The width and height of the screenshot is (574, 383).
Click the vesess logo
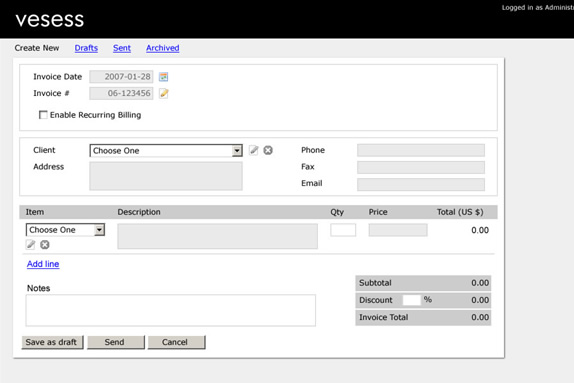click(x=50, y=19)
